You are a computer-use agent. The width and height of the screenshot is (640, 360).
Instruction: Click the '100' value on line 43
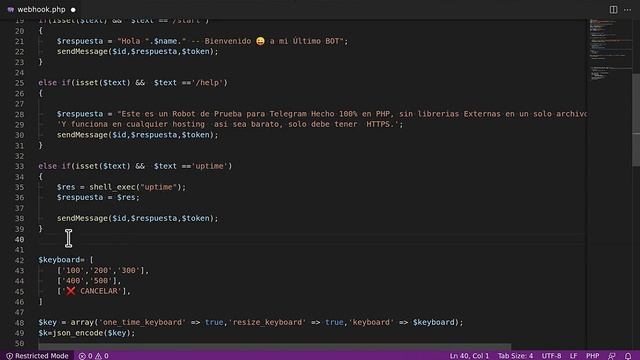pos(73,271)
